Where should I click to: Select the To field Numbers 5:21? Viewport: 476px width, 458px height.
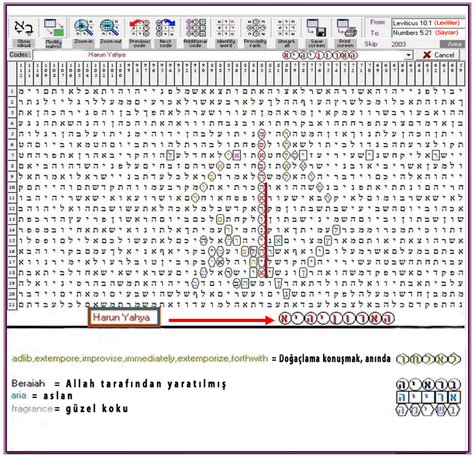coord(429,33)
